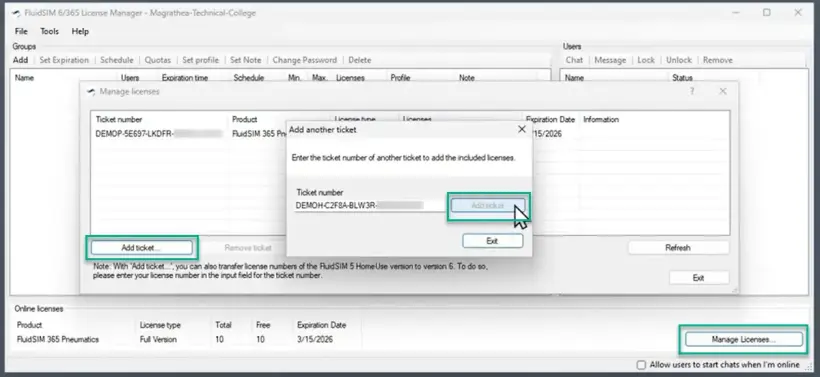Click Set Note in Groups toolbar
This screenshot has width=820, height=377.
point(246,60)
